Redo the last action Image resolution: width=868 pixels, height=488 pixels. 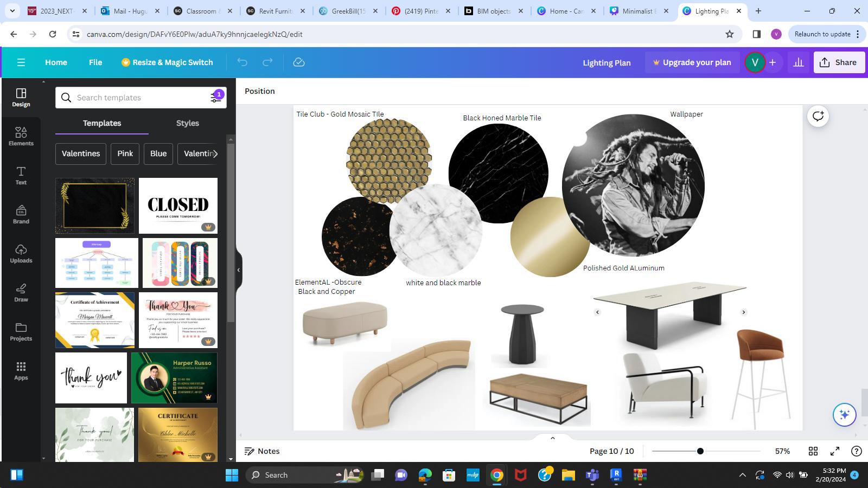click(267, 62)
